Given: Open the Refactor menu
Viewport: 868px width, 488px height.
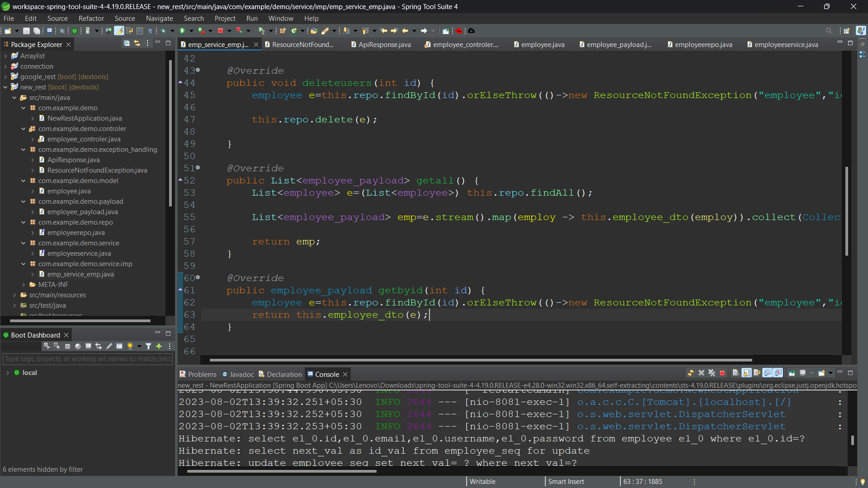Looking at the screenshot, I should point(91,19).
